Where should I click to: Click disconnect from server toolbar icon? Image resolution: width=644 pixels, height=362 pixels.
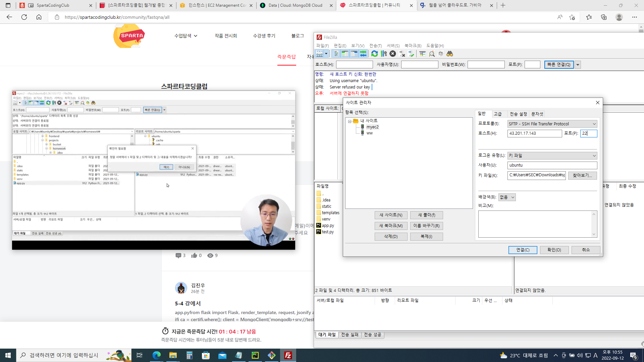(402, 54)
